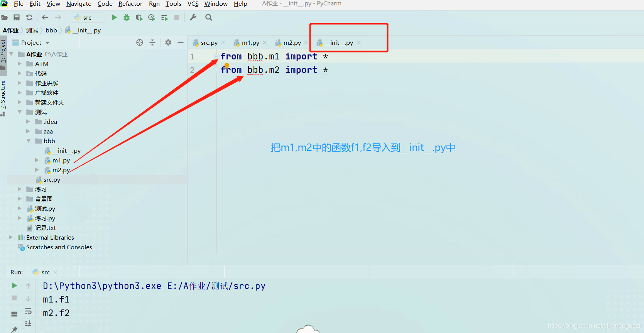Screen dimensions: 644x333
Task: Open the Edit menu
Action: click(x=35, y=4)
